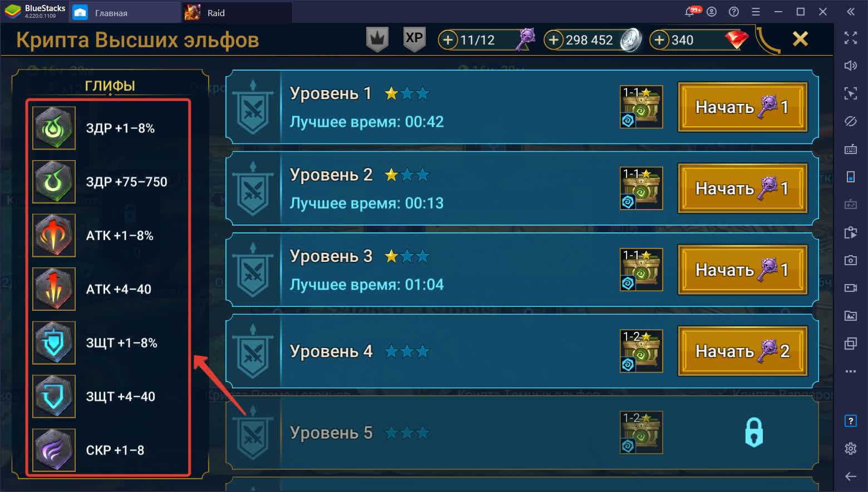Add gems with the plus next to 340
This screenshot has width=868, height=492.
659,40
